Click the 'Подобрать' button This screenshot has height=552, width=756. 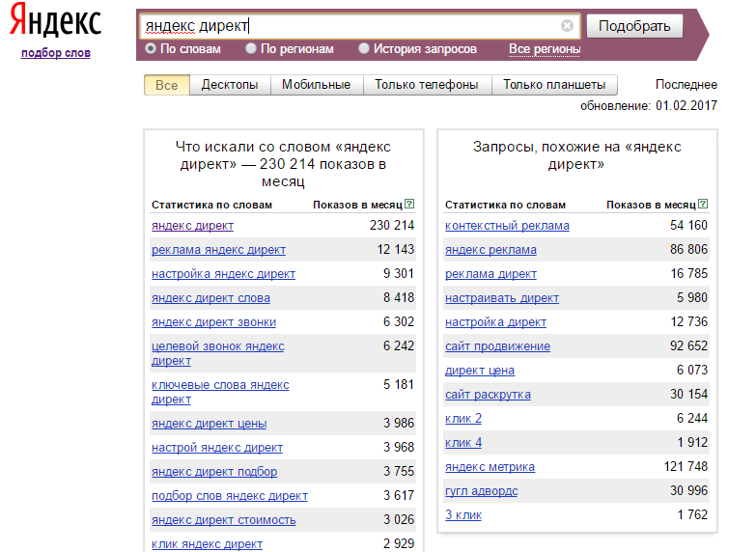click(x=634, y=26)
